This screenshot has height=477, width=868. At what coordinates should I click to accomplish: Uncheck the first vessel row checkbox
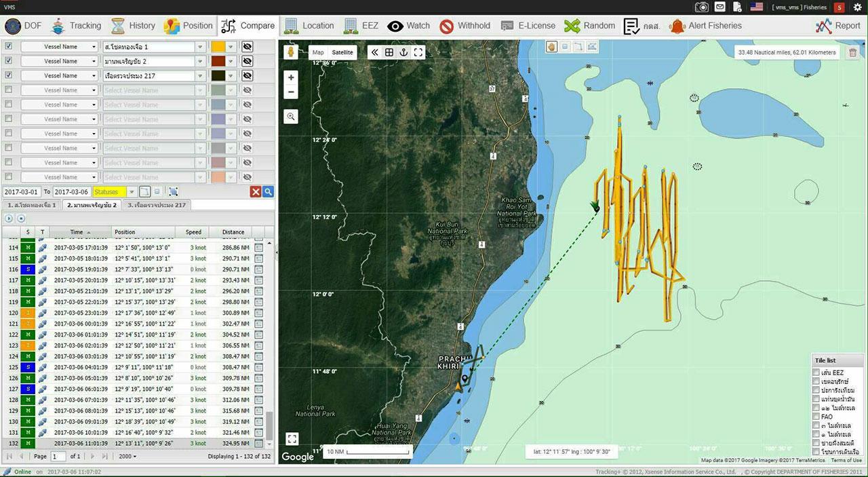pyautogui.click(x=8, y=47)
